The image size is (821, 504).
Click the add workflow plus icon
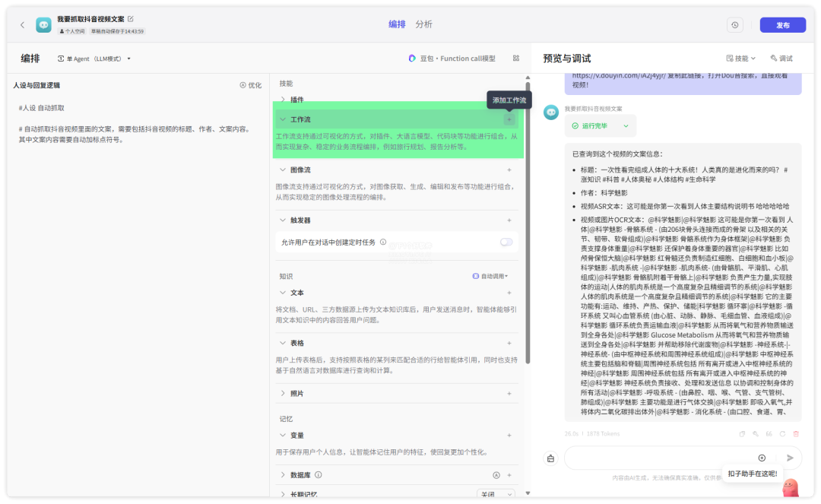click(509, 119)
